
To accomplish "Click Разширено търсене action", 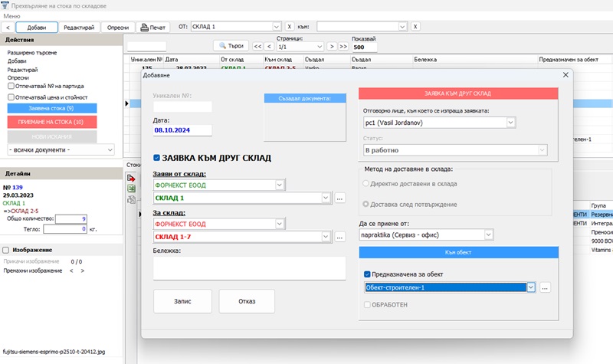I will tap(32, 52).
